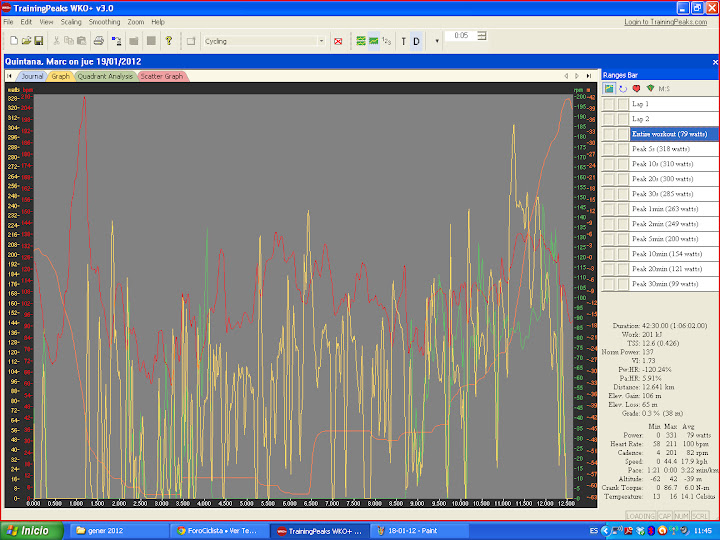Click the 0:05 smoothing time field

[461, 35]
